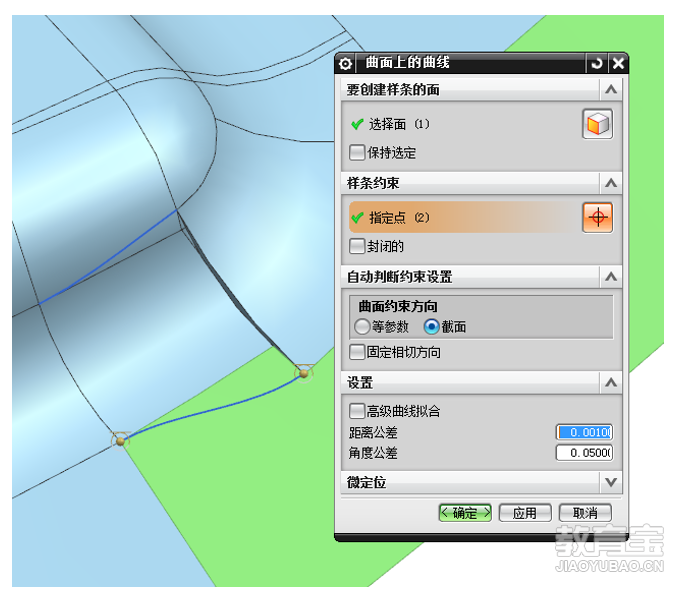Click the 取消 button
Image resolution: width=685 pixels, height=595 pixels.
pos(585,512)
